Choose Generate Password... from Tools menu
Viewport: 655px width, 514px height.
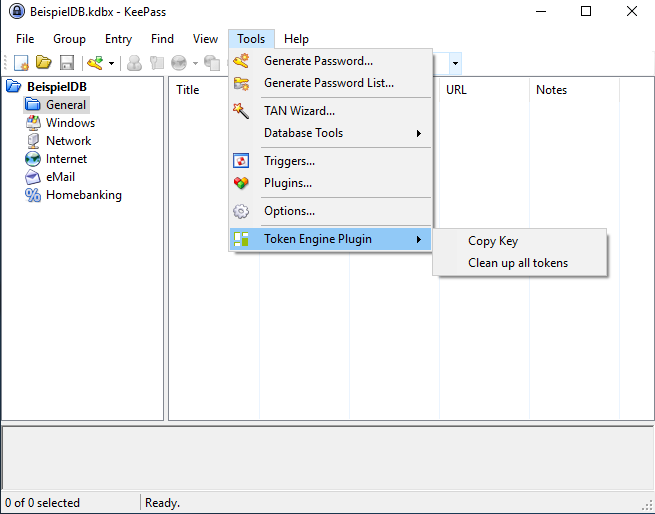click(x=330, y=61)
